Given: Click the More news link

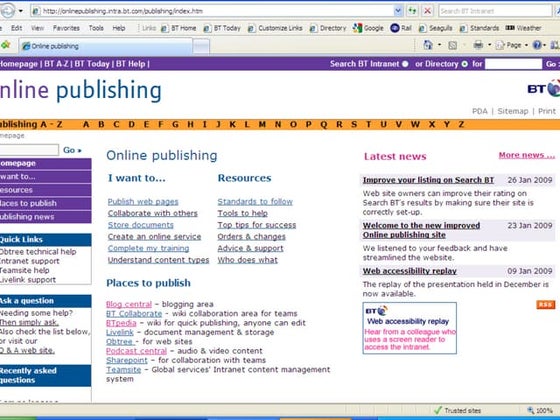Looking at the screenshot, I should [527, 155].
